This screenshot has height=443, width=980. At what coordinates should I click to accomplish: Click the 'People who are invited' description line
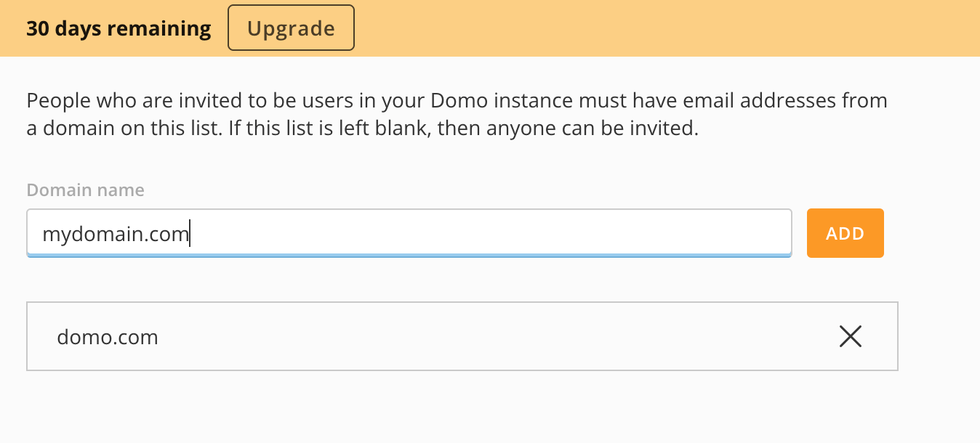point(457,100)
